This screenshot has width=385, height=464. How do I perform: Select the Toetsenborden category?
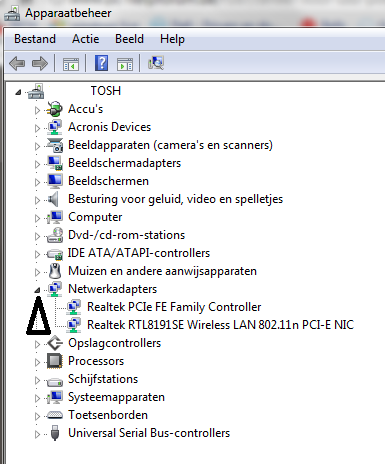tap(108, 415)
